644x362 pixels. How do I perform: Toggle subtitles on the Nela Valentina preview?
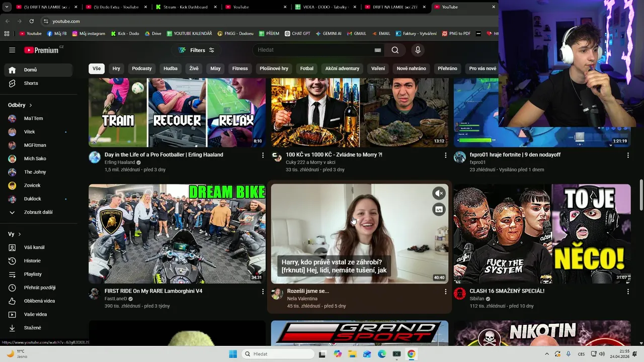pos(439,210)
